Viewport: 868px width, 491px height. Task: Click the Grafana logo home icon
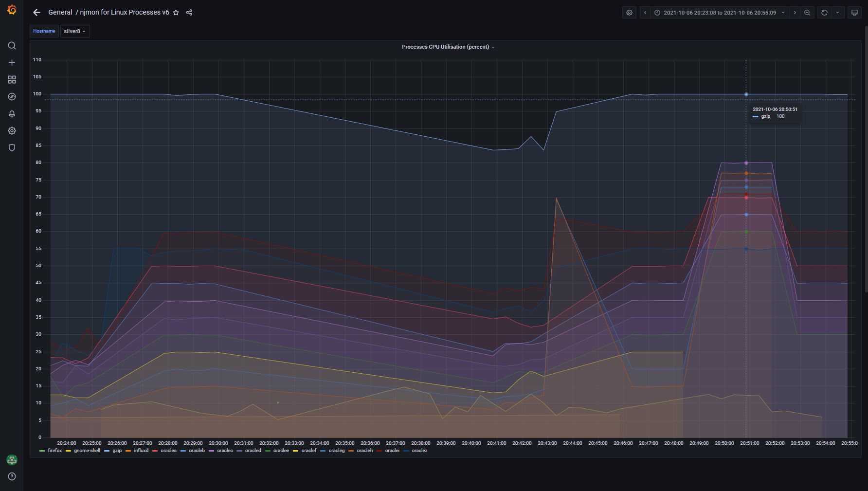[12, 10]
